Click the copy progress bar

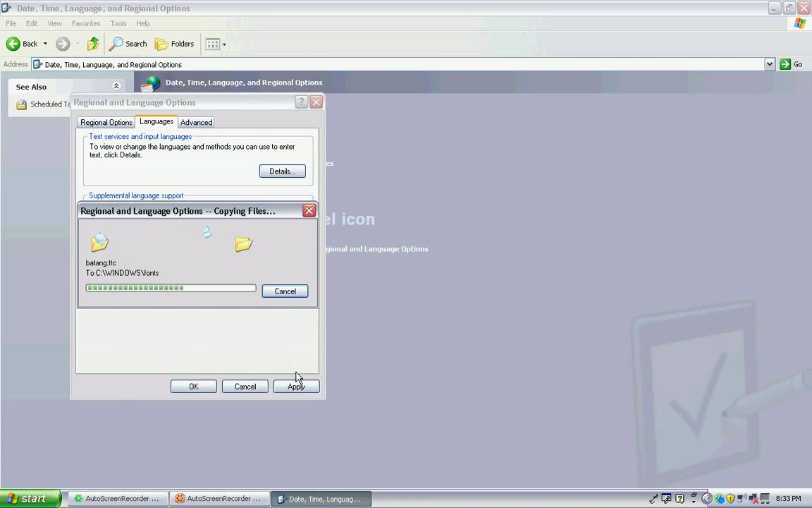click(171, 288)
